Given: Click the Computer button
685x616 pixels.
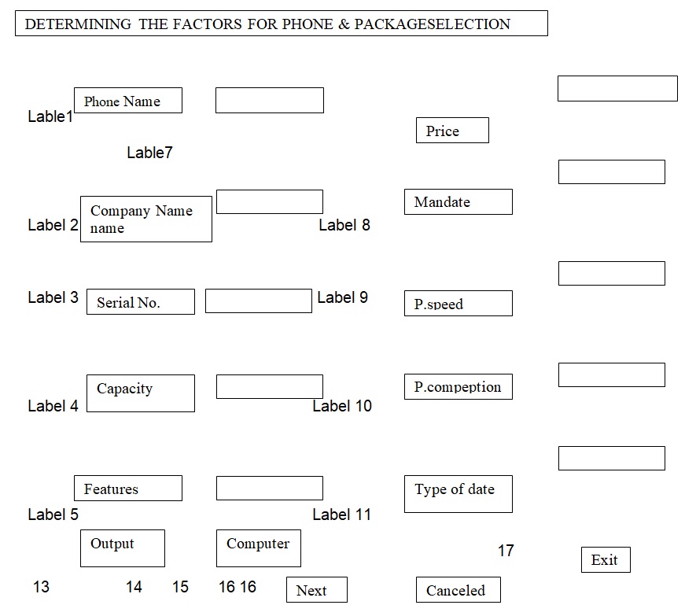Looking at the screenshot, I should pos(258,548).
